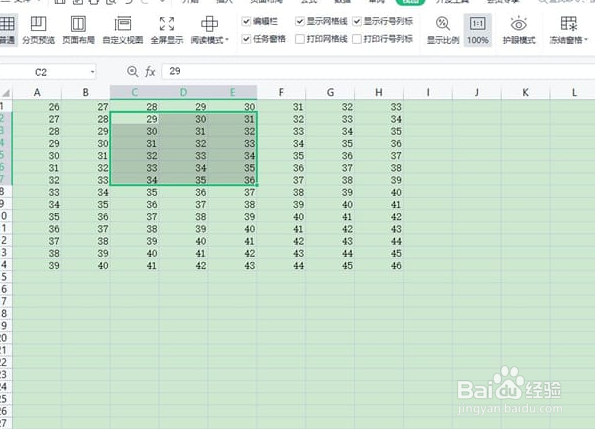
Task: Select column C header
Action: click(135, 92)
